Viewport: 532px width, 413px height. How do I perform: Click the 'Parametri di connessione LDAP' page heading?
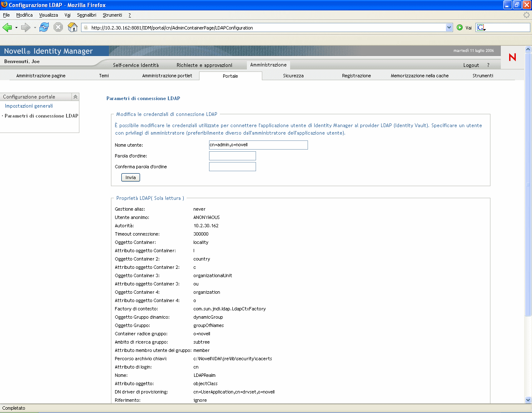(143, 98)
